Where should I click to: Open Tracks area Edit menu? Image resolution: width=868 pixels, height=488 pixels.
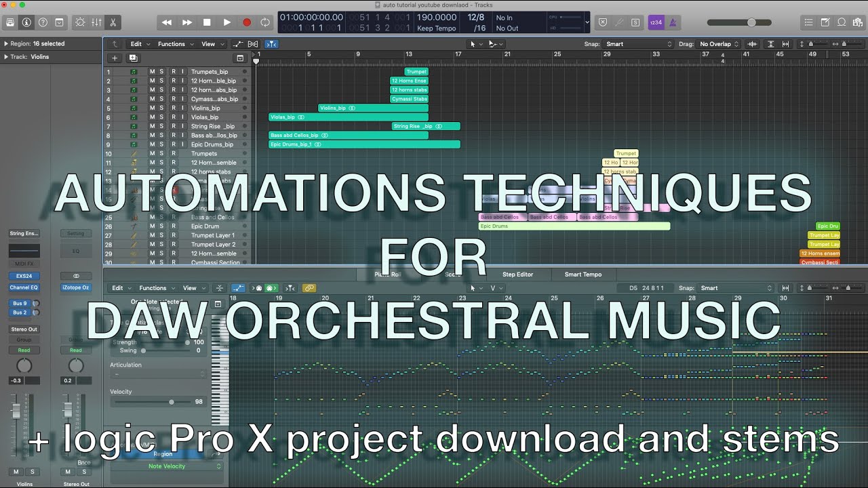[x=139, y=44]
